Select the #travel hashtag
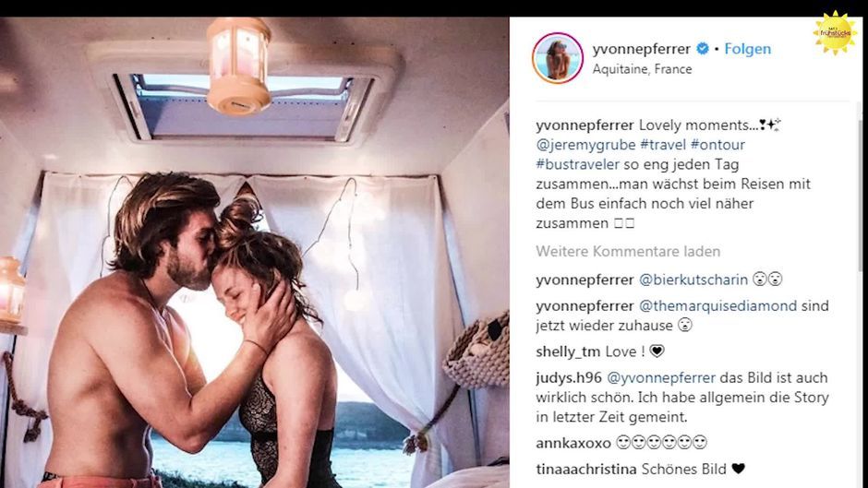This screenshot has height=488, width=868. (x=663, y=145)
